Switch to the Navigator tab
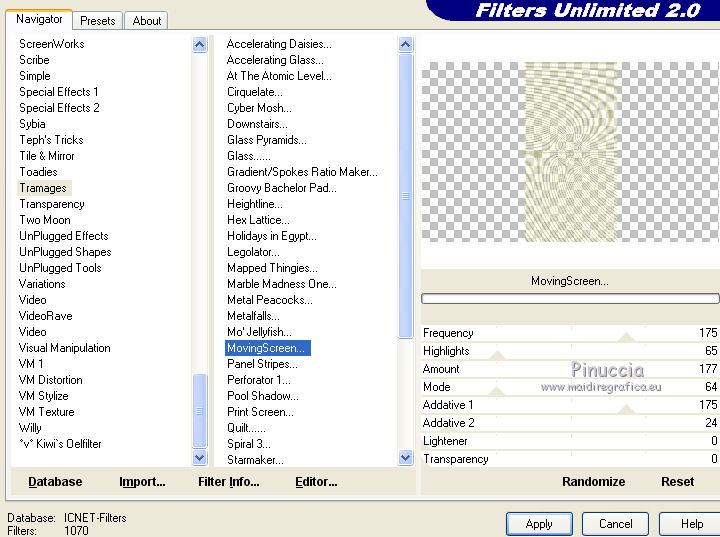The height and width of the screenshot is (537, 720). (x=39, y=19)
